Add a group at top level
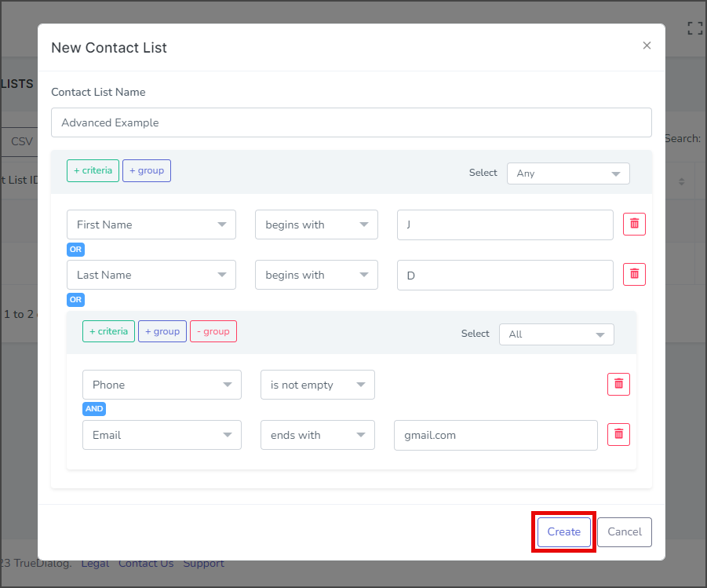The height and width of the screenshot is (588, 707). [x=147, y=170]
